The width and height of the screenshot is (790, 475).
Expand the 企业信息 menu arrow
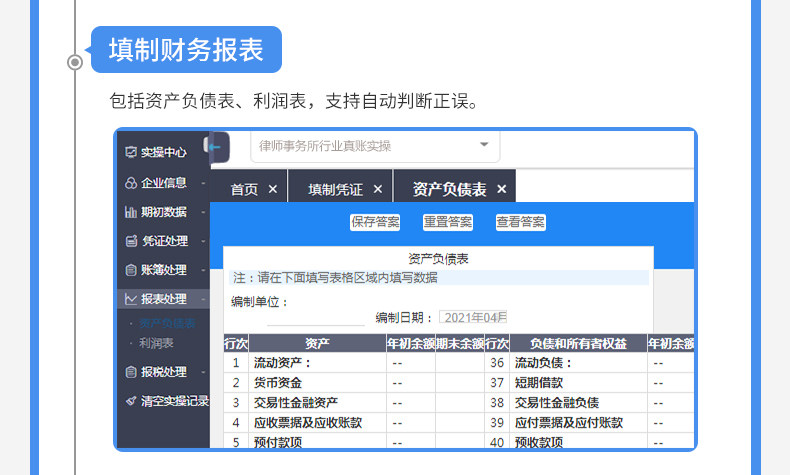[x=203, y=183]
